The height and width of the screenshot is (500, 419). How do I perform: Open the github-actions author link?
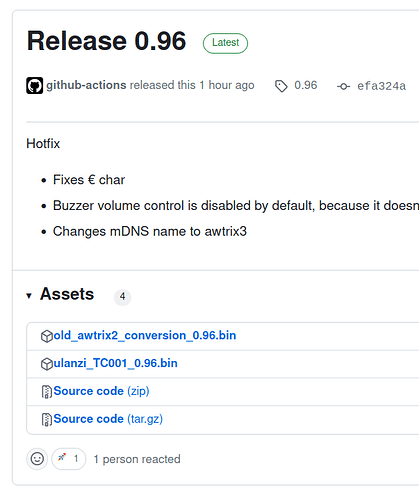pos(86,85)
